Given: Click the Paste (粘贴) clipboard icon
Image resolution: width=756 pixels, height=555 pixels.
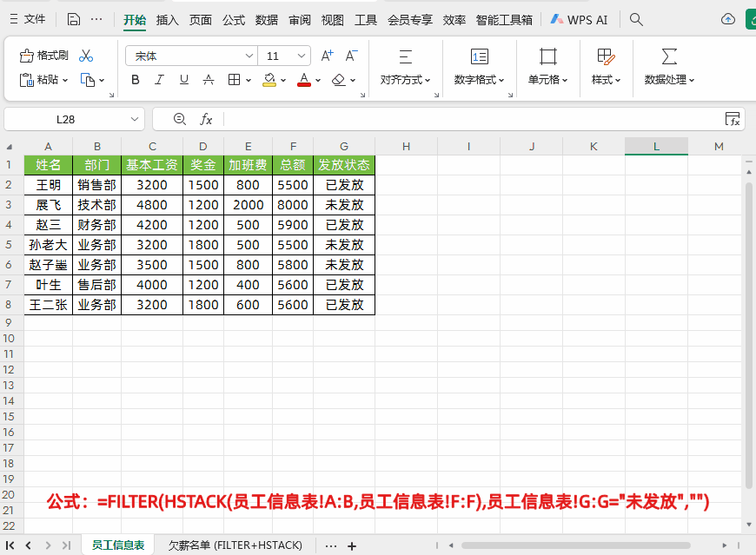Looking at the screenshot, I should (x=27, y=80).
